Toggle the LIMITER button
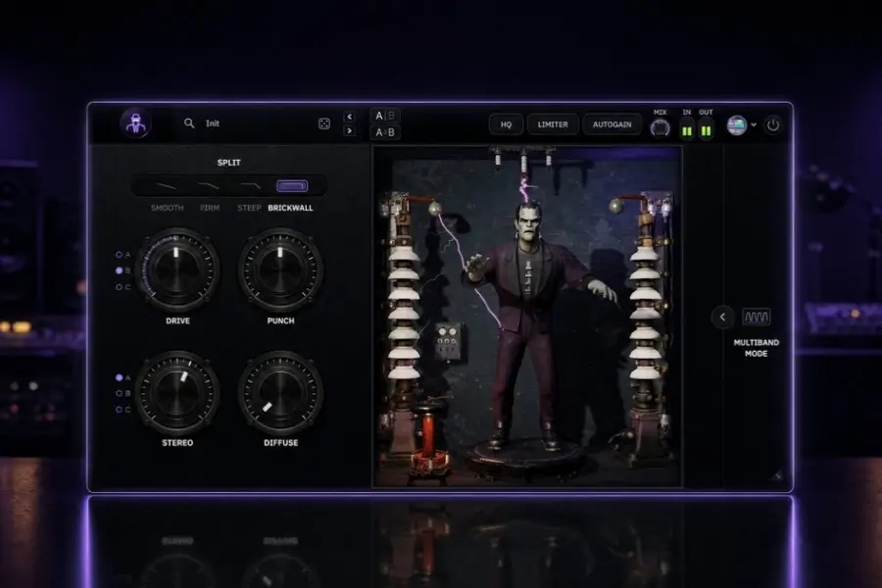 (x=553, y=124)
